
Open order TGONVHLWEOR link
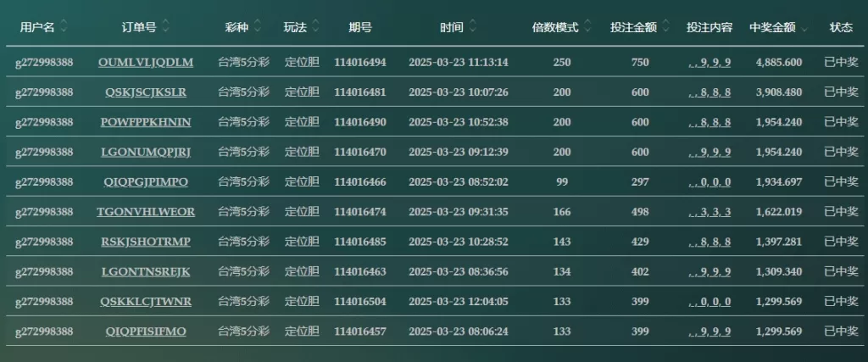pyautogui.click(x=146, y=211)
